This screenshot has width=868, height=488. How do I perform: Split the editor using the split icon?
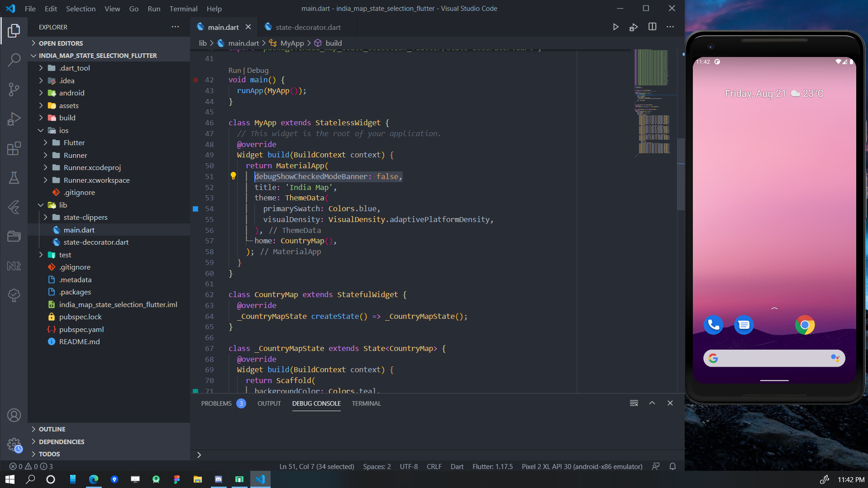click(652, 27)
